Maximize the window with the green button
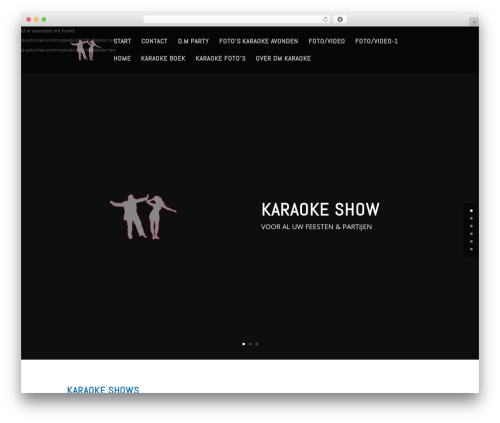This screenshot has width=500, height=423. tap(44, 19)
